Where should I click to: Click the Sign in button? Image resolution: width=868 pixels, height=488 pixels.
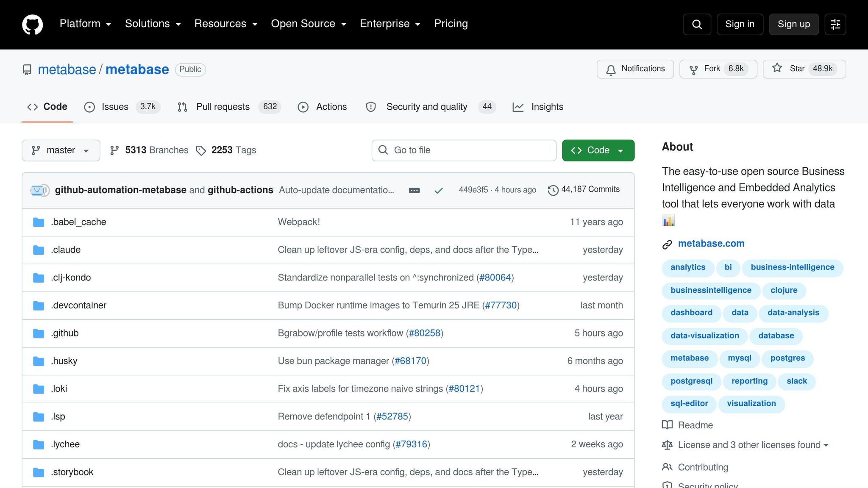pos(740,24)
